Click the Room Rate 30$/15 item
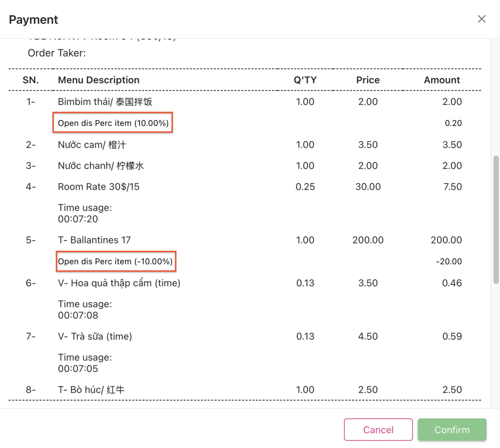500x448 pixels. tap(99, 187)
